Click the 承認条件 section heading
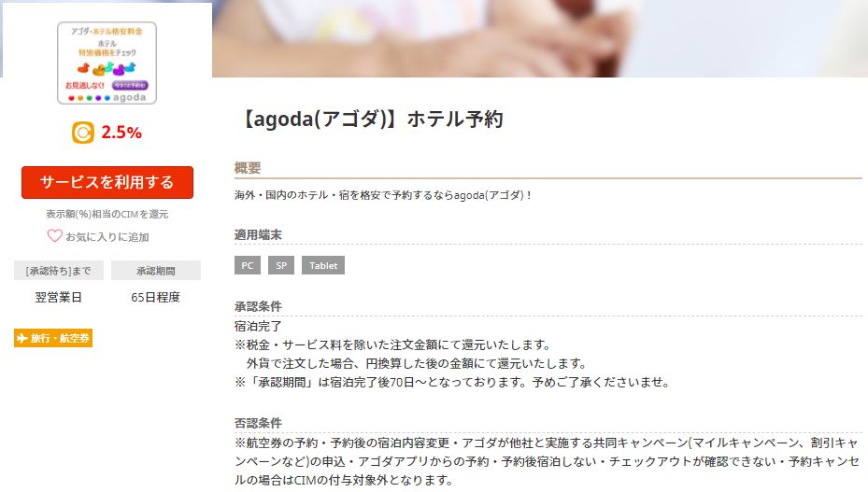The width and height of the screenshot is (868, 492). click(258, 306)
